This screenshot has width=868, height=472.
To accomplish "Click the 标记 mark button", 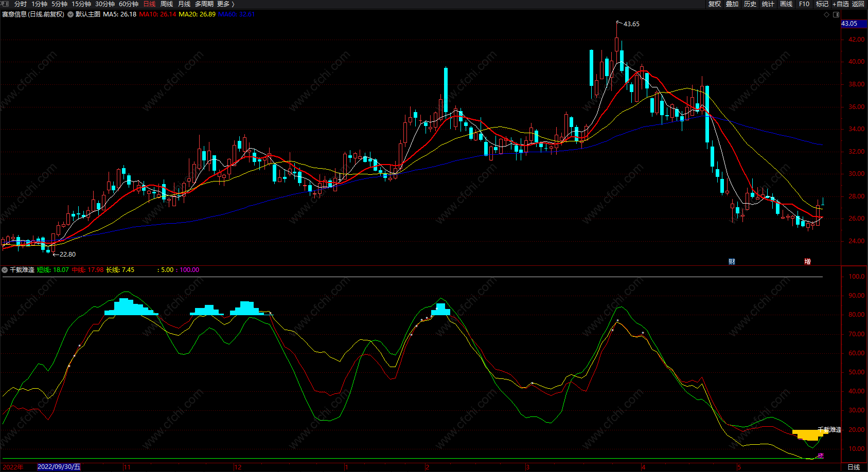I will (x=822, y=4).
